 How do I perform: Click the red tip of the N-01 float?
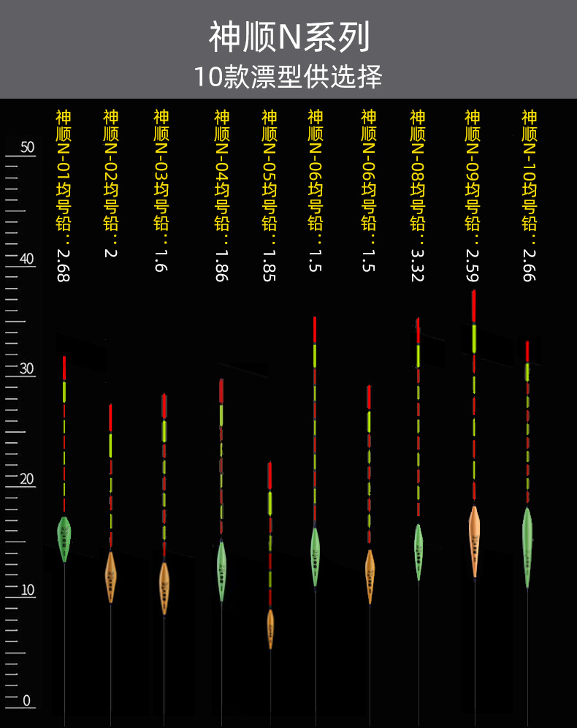[x=64, y=368]
